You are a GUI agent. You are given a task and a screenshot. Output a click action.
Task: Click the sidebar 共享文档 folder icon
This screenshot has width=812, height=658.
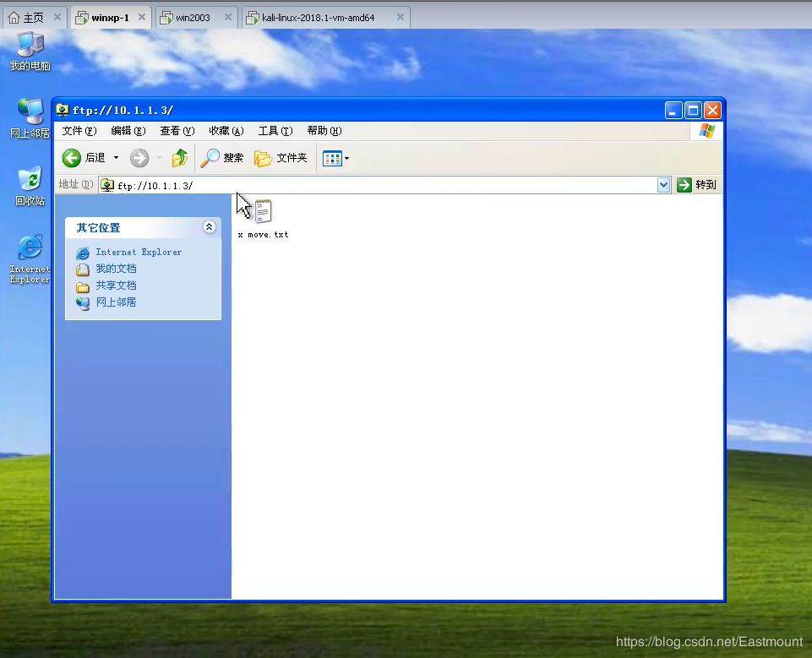pyautogui.click(x=82, y=286)
